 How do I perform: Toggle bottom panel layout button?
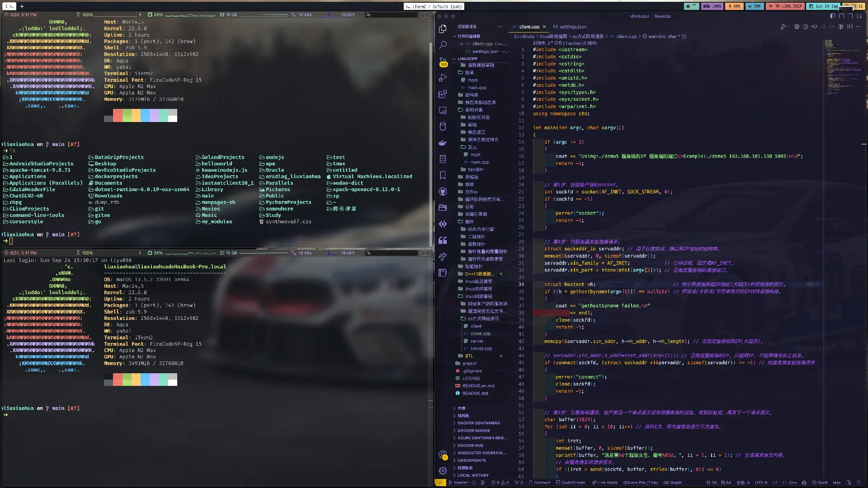pos(841,16)
